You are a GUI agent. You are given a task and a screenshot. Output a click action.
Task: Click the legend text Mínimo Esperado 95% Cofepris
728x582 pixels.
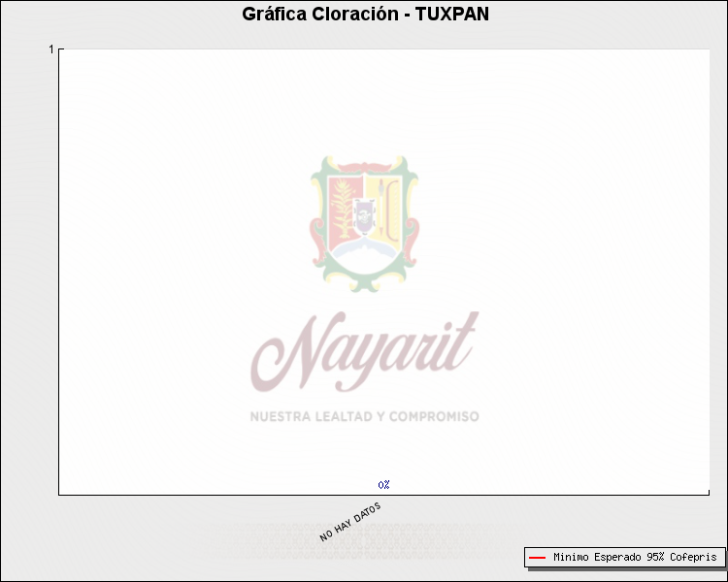click(x=635, y=558)
